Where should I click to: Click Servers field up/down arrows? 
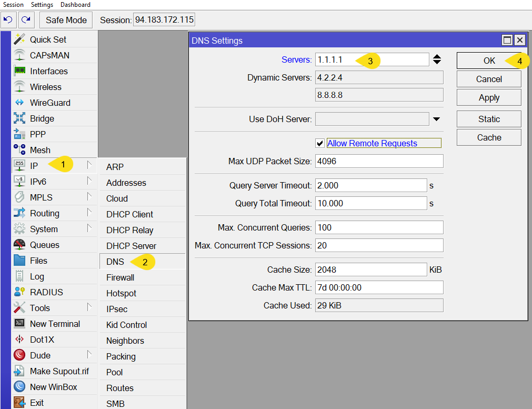437,59
